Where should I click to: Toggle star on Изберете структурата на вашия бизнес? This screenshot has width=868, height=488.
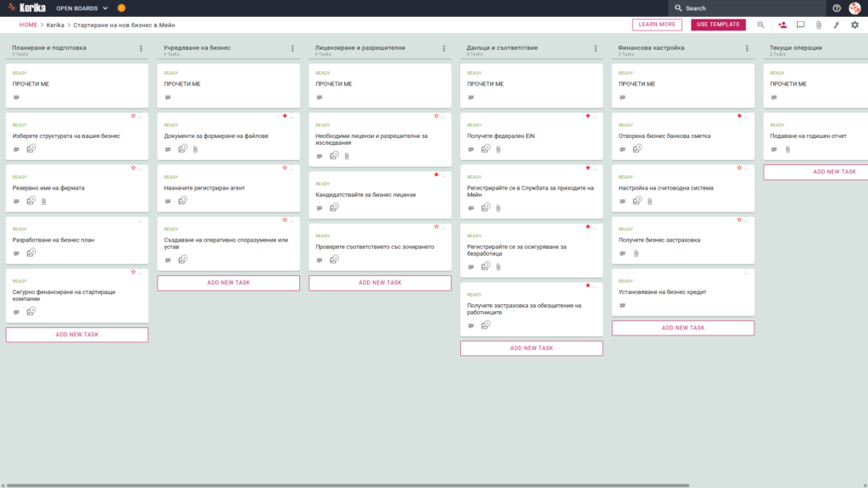tap(133, 115)
